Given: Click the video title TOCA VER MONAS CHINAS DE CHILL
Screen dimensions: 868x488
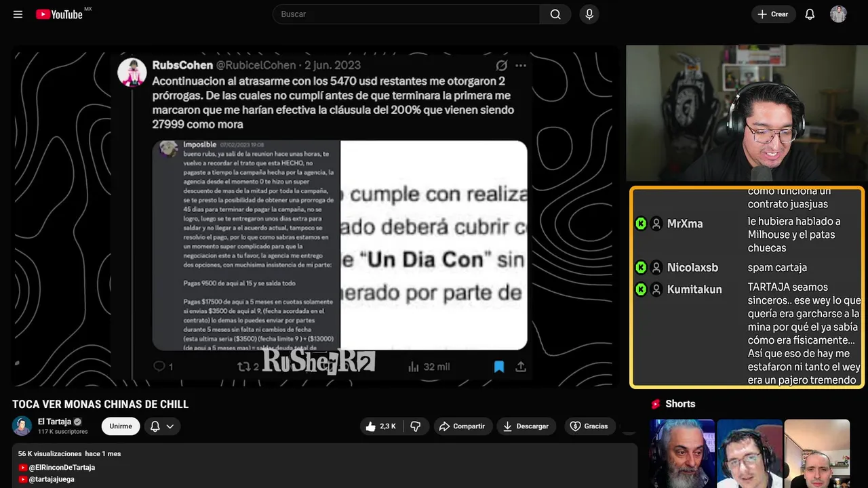Looking at the screenshot, I should click(x=100, y=405).
